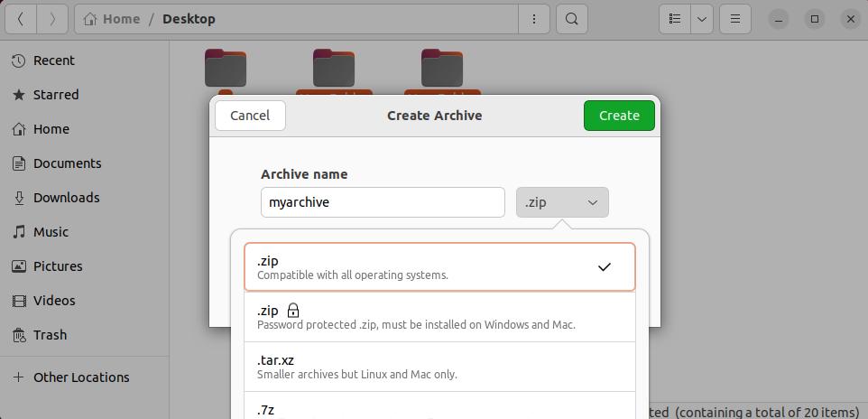The image size is (868, 419).
Task: Collapse the .zip format dropdown
Action: pyautogui.click(x=562, y=202)
